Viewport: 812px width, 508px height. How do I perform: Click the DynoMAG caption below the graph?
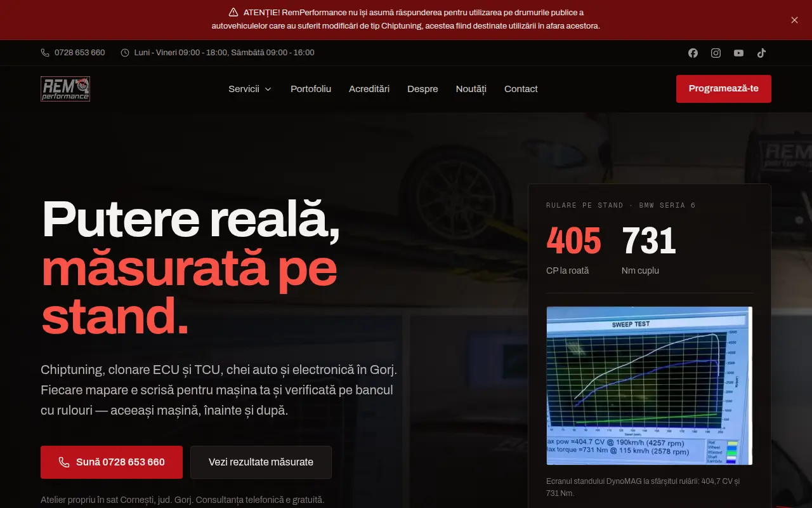(x=643, y=487)
